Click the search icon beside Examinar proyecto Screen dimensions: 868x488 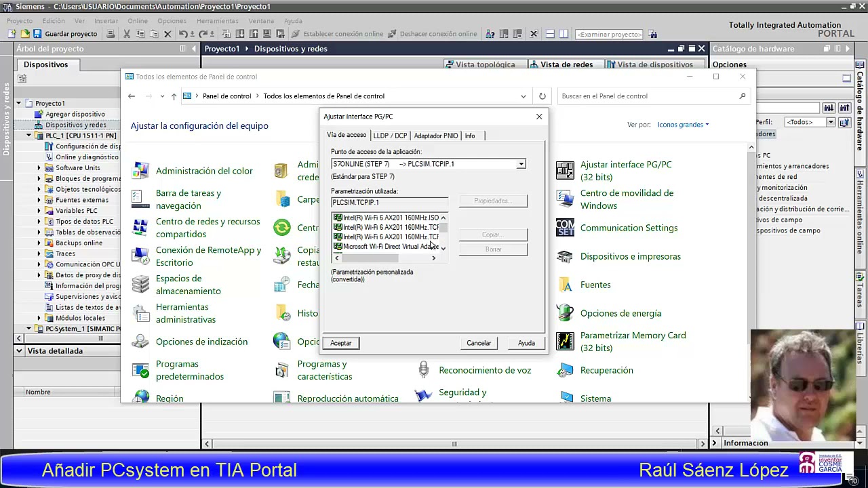point(653,34)
